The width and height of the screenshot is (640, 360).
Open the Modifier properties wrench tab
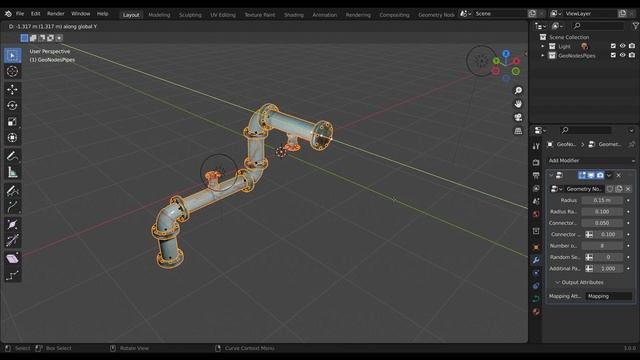[x=536, y=260]
